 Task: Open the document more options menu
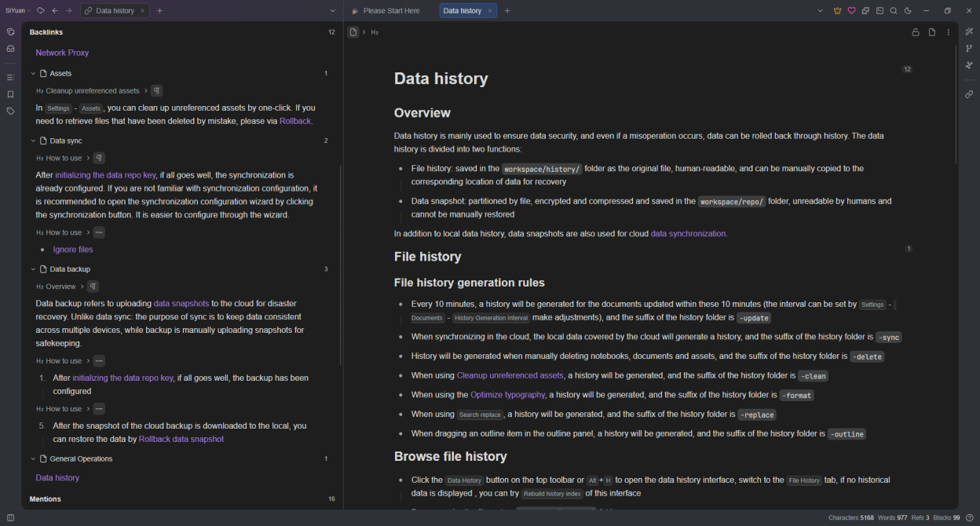pos(949,32)
